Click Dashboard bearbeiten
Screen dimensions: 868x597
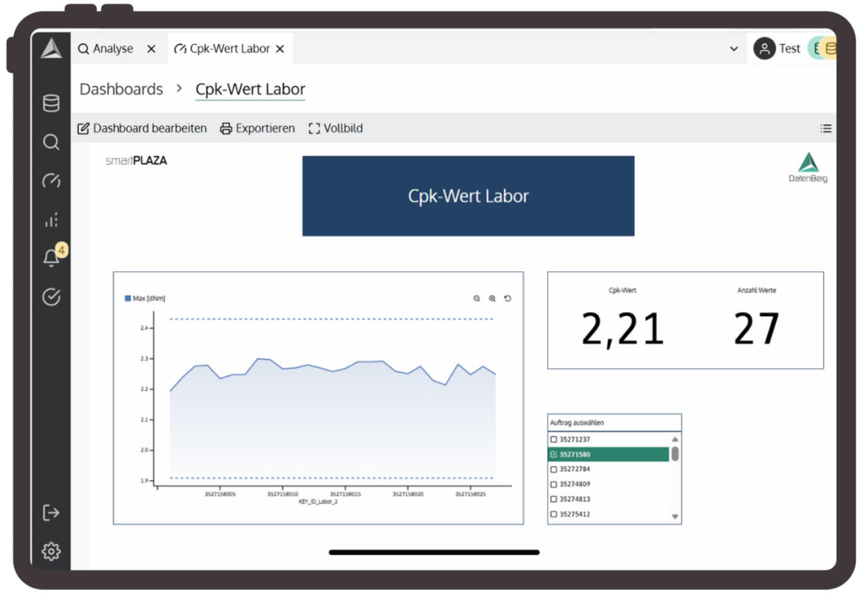click(142, 128)
